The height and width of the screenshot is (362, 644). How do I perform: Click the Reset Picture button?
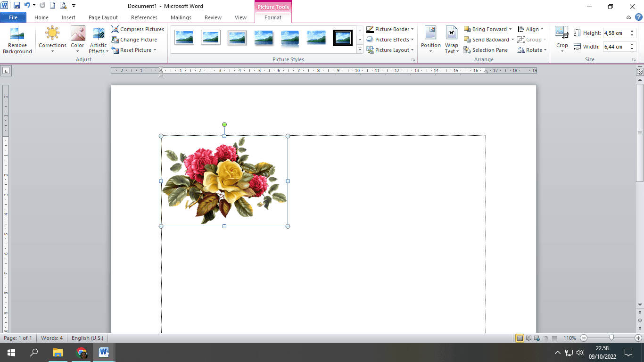(x=132, y=50)
